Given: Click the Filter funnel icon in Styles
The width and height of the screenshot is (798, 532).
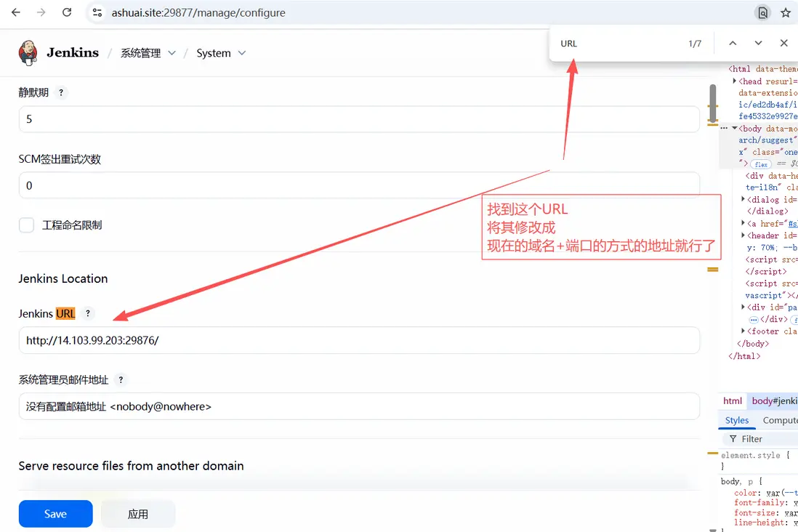Looking at the screenshot, I should point(733,439).
